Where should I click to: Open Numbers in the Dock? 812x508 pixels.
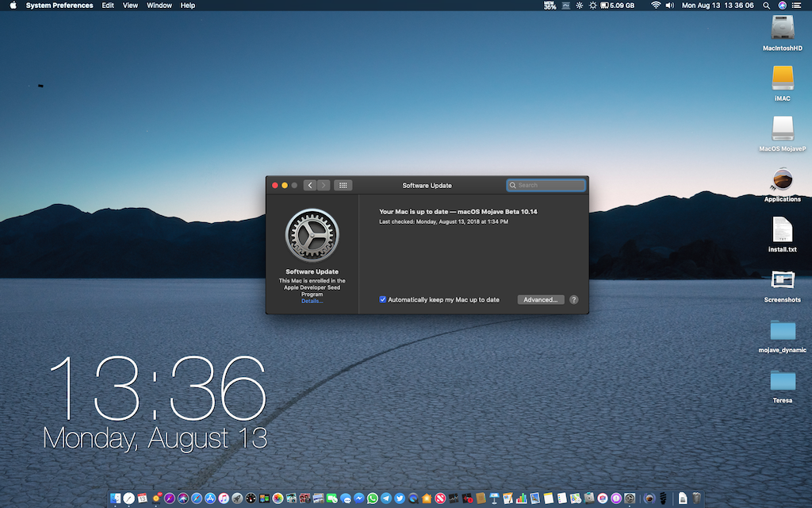(x=522, y=498)
